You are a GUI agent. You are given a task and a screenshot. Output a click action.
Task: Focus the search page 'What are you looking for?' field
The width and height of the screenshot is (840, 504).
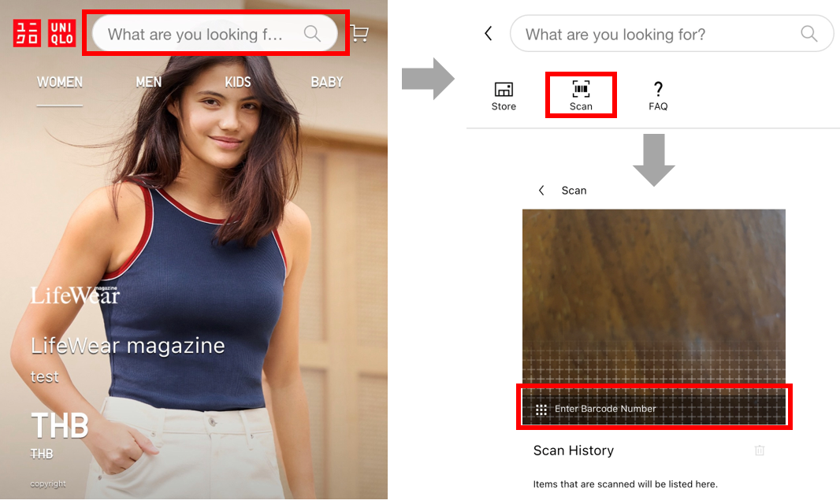tap(672, 34)
